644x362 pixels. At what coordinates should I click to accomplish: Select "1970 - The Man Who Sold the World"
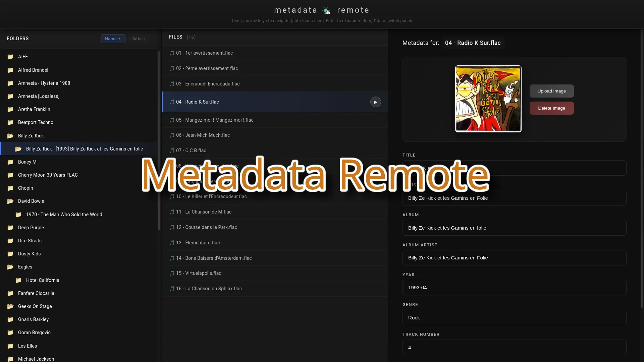point(65,215)
